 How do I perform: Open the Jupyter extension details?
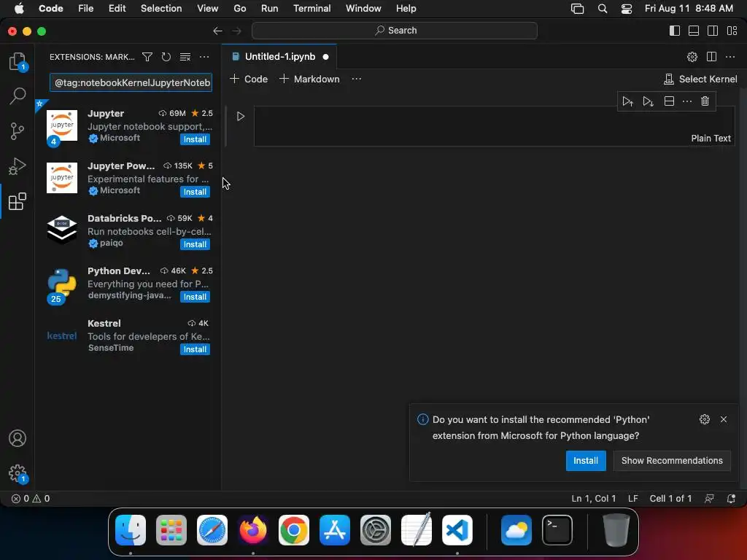point(128,125)
